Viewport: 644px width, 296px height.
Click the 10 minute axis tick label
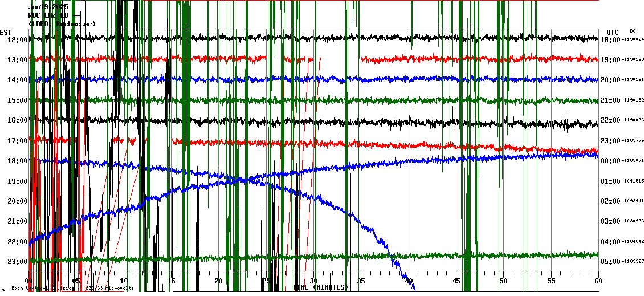click(124, 281)
